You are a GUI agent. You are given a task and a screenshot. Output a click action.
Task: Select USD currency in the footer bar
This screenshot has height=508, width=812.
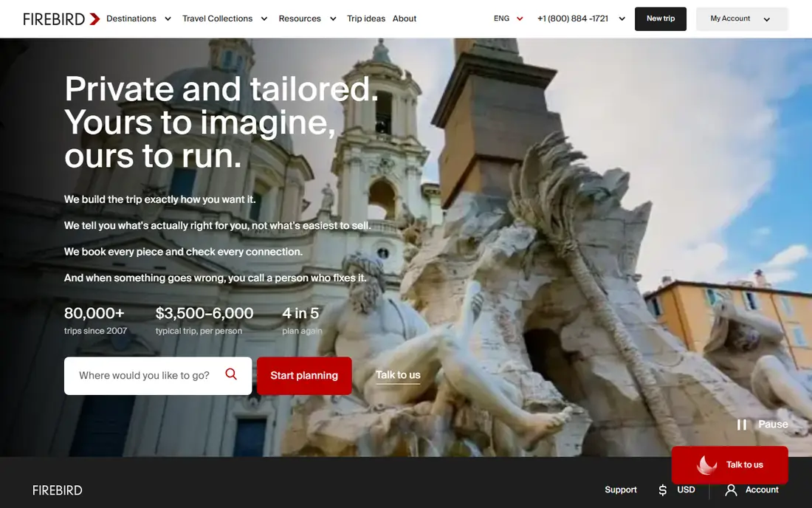click(x=687, y=490)
